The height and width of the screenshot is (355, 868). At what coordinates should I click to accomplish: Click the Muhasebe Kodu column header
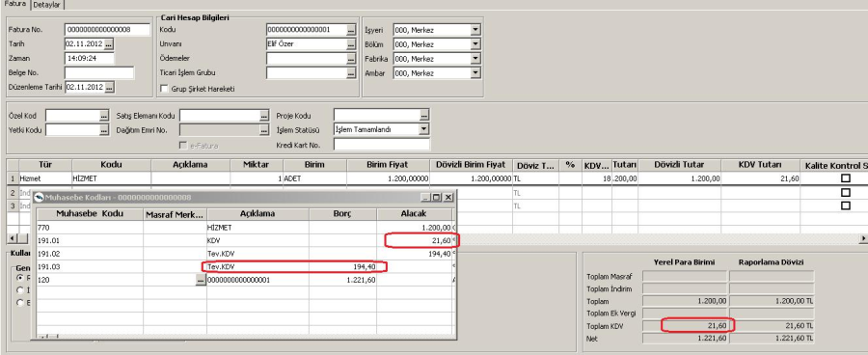(90, 214)
